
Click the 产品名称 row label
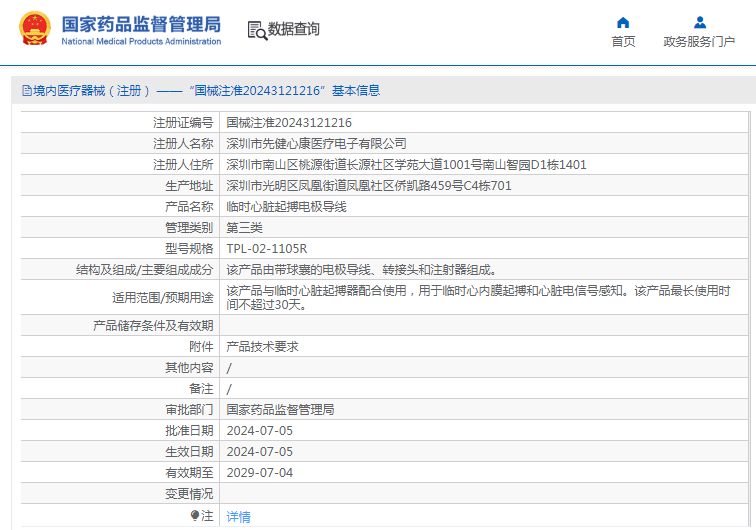click(189, 207)
